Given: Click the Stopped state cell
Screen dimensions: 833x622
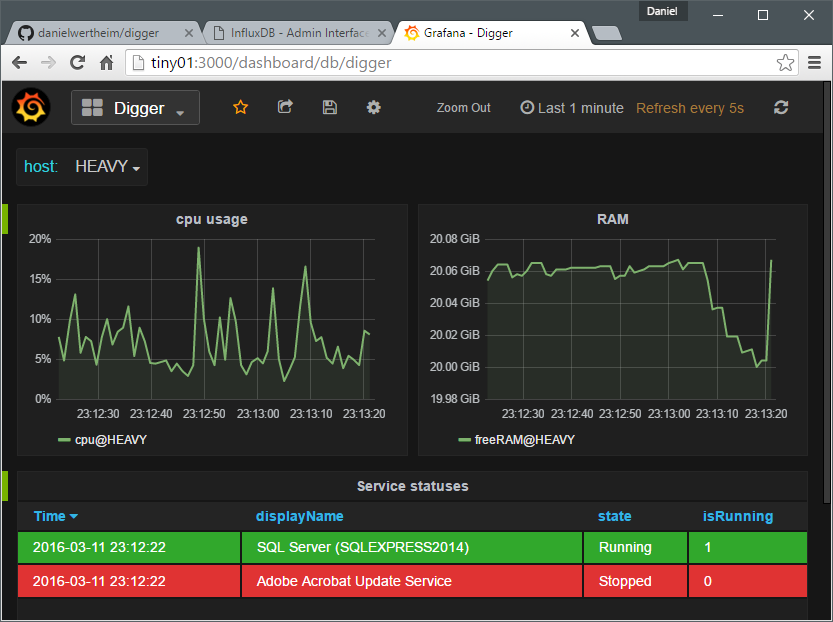Looking at the screenshot, I should [635, 581].
